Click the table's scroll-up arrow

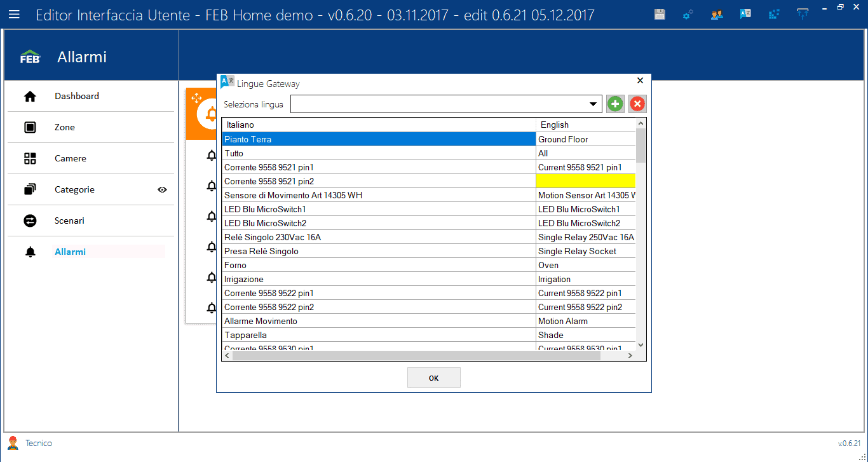click(641, 123)
